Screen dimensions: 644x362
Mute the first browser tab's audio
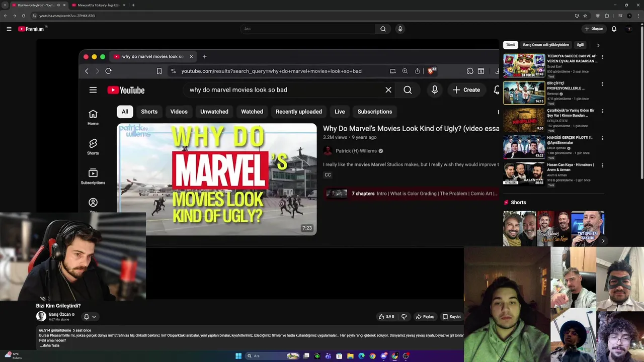click(x=58, y=5)
